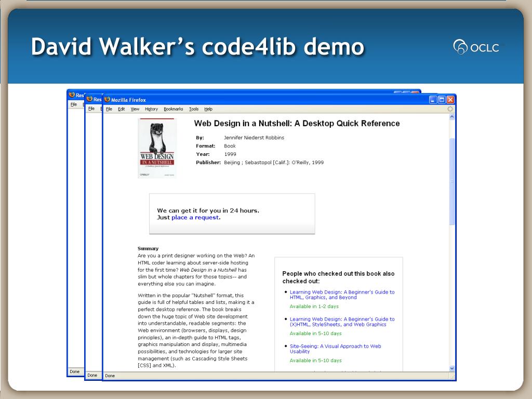Open the Edit menu

click(x=121, y=109)
